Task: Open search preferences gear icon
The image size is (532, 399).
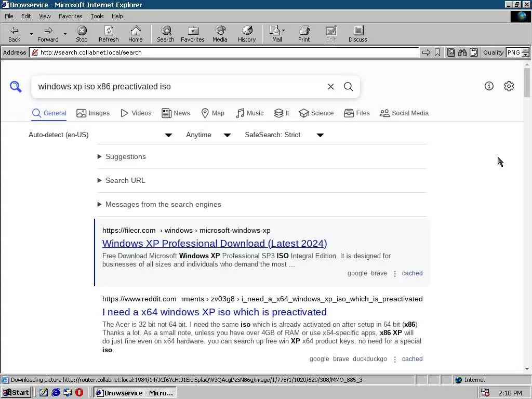Action: pyautogui.click(x=509, y=86)
